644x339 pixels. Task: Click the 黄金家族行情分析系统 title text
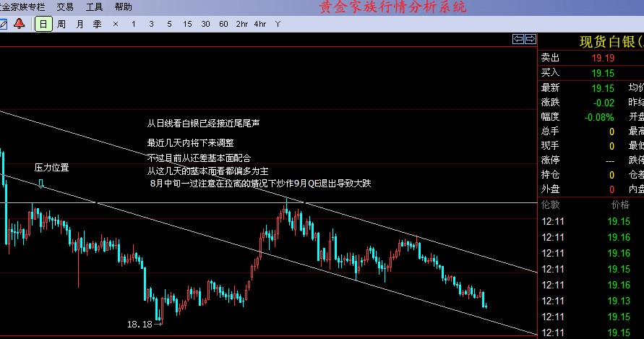393,7
